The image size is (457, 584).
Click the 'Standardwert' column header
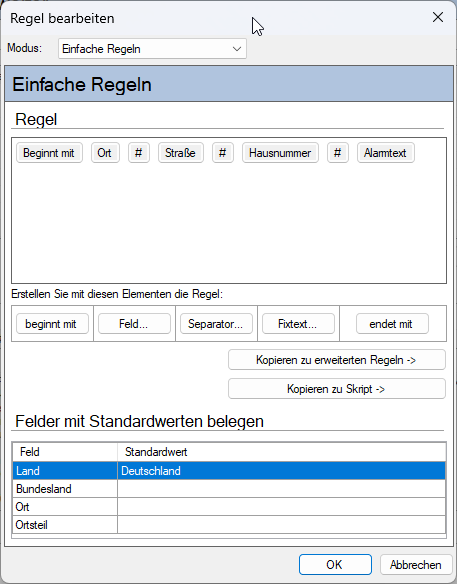coord(282,452)
